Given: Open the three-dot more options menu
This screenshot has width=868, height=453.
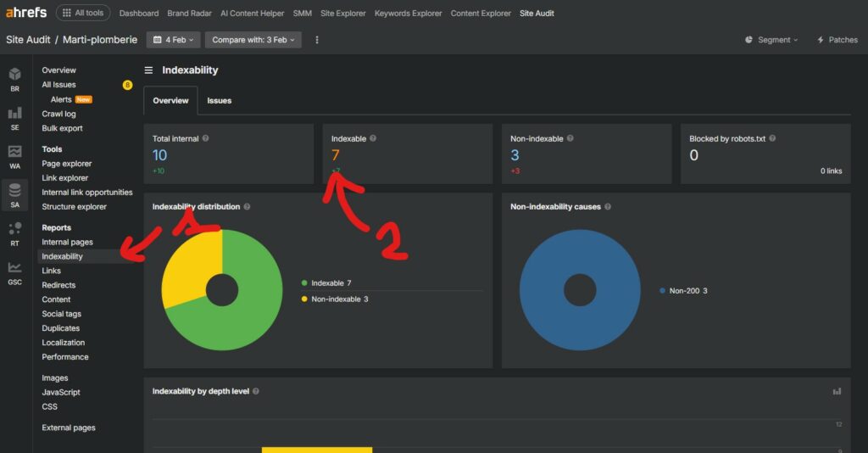Looking at the screenshot, I should coord(317,40).
